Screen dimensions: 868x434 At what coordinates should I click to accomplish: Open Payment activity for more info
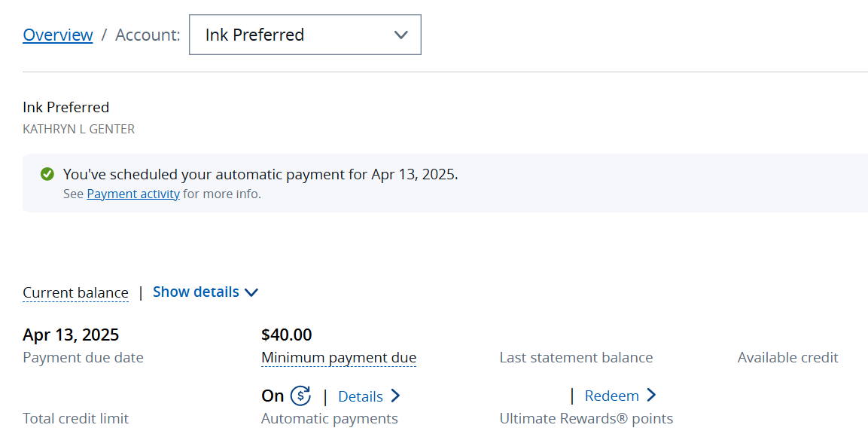click(133, 194)
